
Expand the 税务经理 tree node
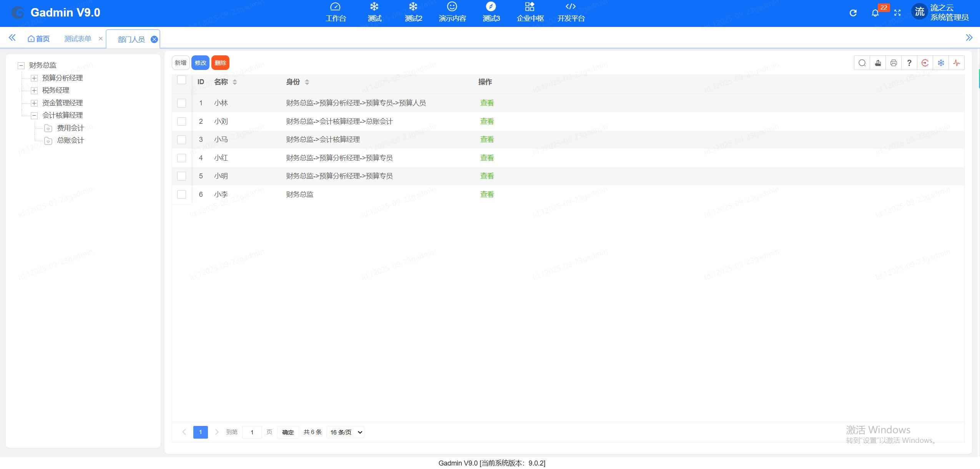point(34,90)
